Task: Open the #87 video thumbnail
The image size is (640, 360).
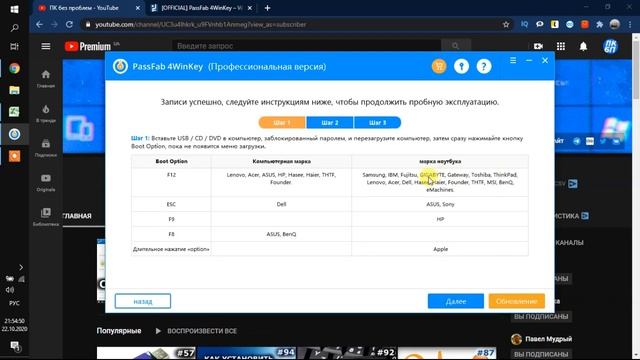Action: coord(447,353)
